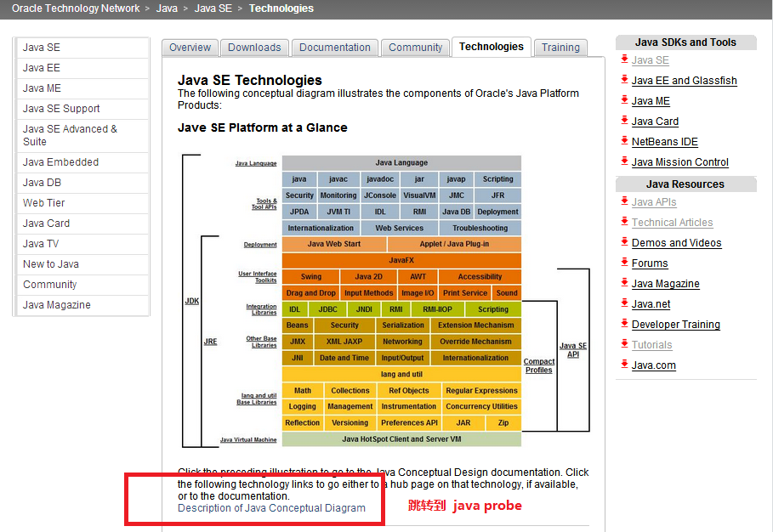Click JConsole box in the diagram
Viewport: 773px width, 532px height.
379,195
